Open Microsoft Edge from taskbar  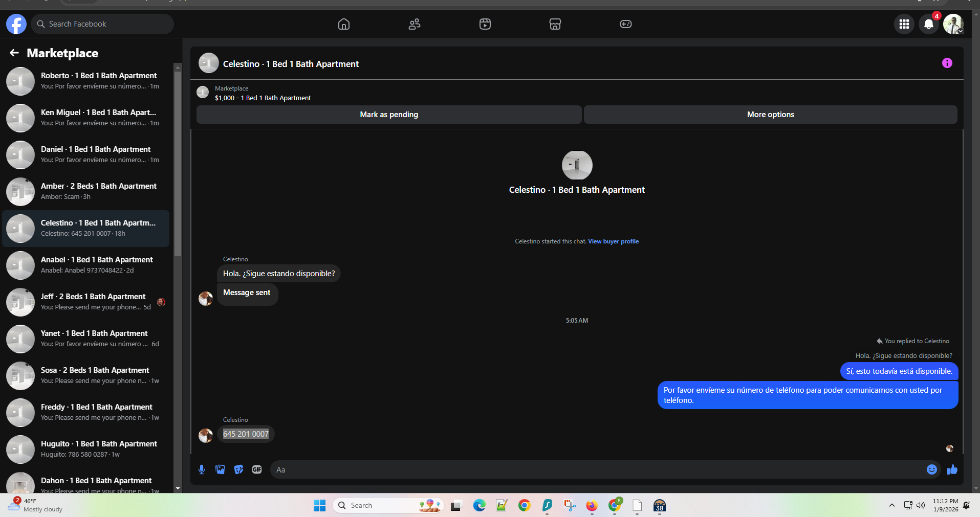480,505
